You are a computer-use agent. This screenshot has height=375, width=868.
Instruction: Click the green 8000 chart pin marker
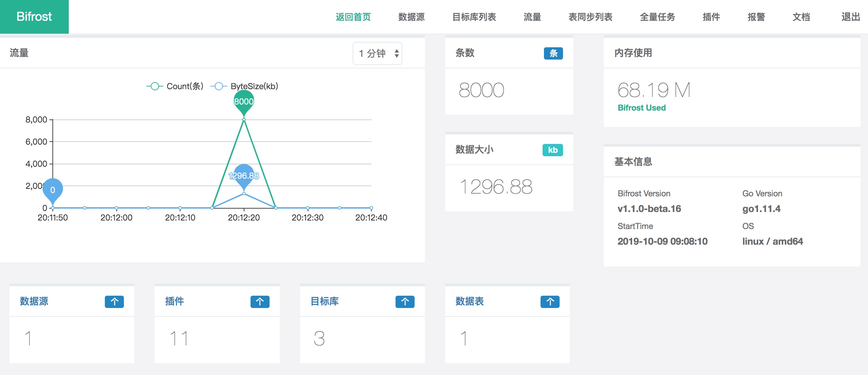pyautogui.click(x=244, y=101)
